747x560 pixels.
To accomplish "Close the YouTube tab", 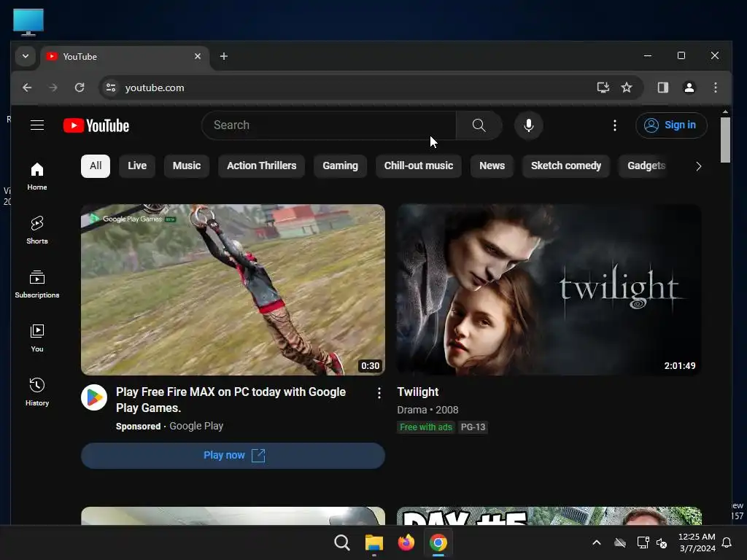I will point(198,56).
